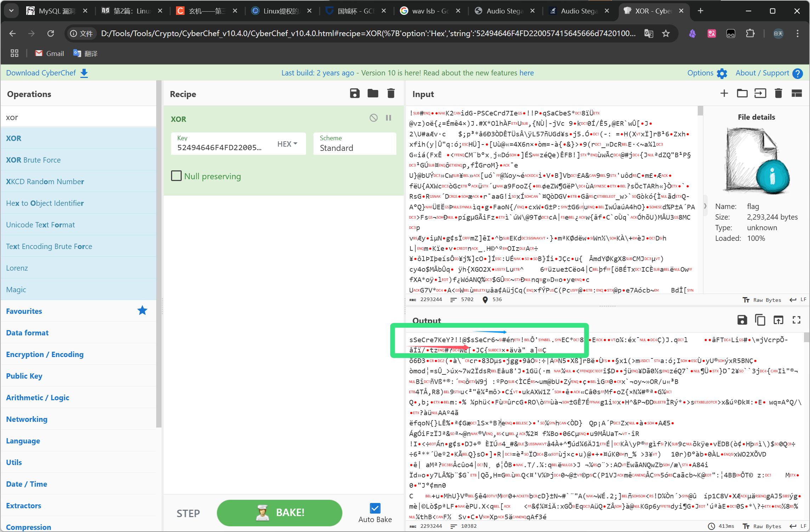Change input LF end-of-line sequence
Viewport: 810px width, 532px height.
798,300
